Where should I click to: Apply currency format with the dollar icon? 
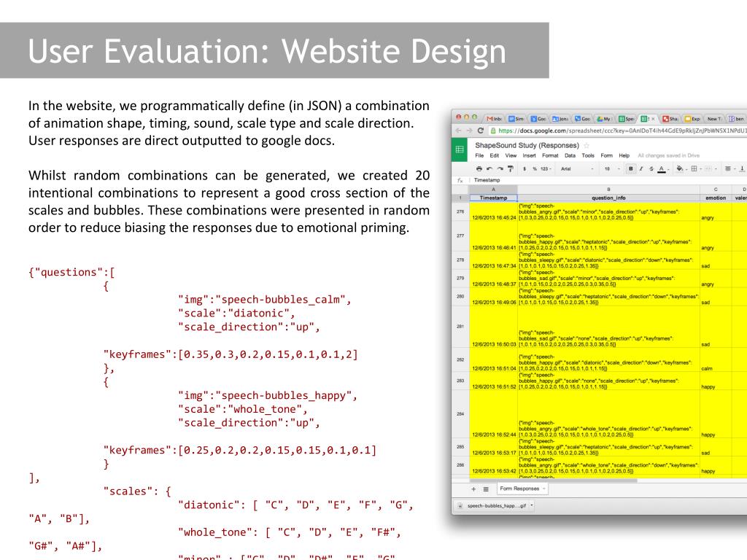(x=525, y=168)
